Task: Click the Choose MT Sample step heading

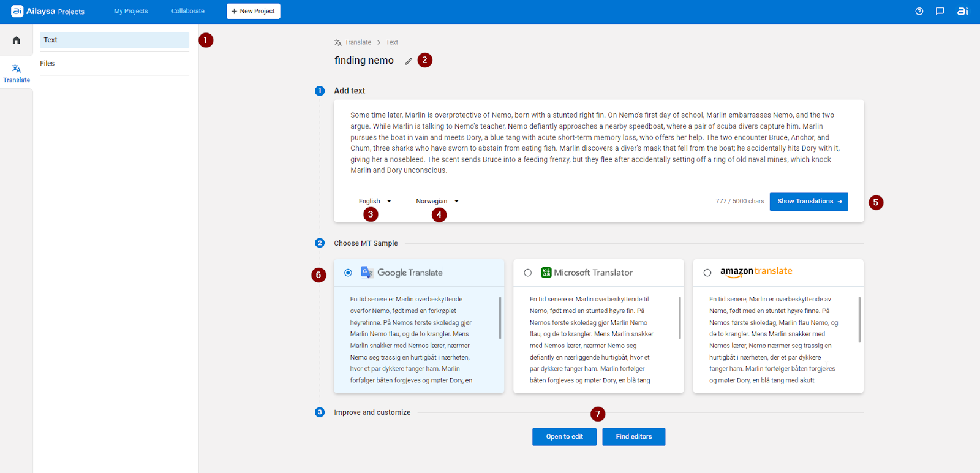Action: 366,243
